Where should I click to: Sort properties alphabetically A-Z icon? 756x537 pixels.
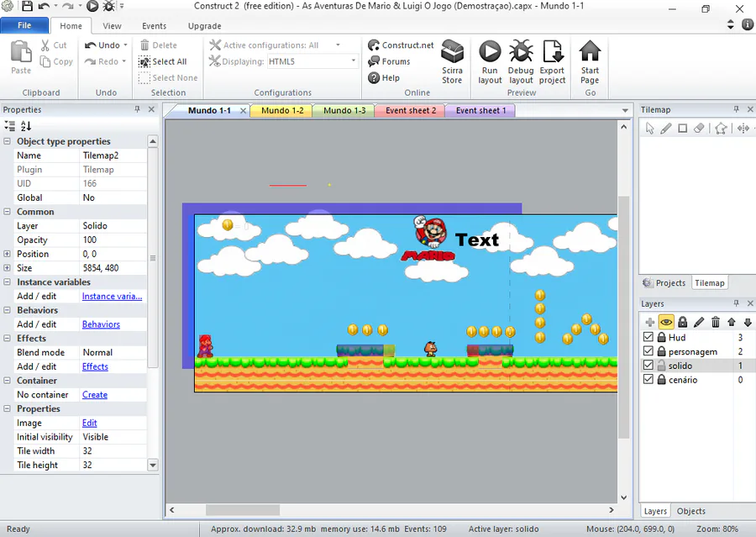[26, 126]
